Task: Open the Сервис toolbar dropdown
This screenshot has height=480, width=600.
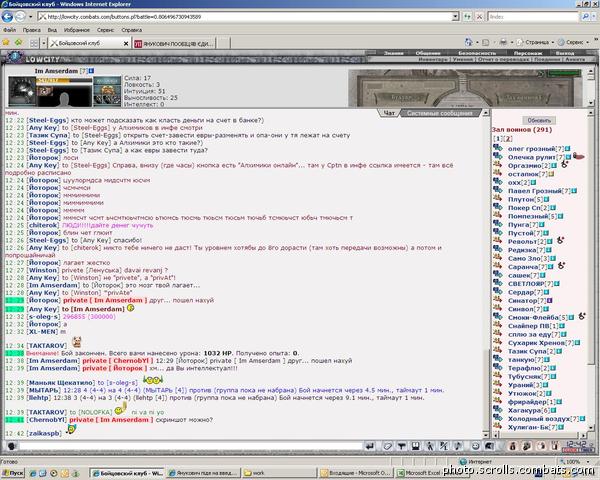Action: click(x=573, y=42)
